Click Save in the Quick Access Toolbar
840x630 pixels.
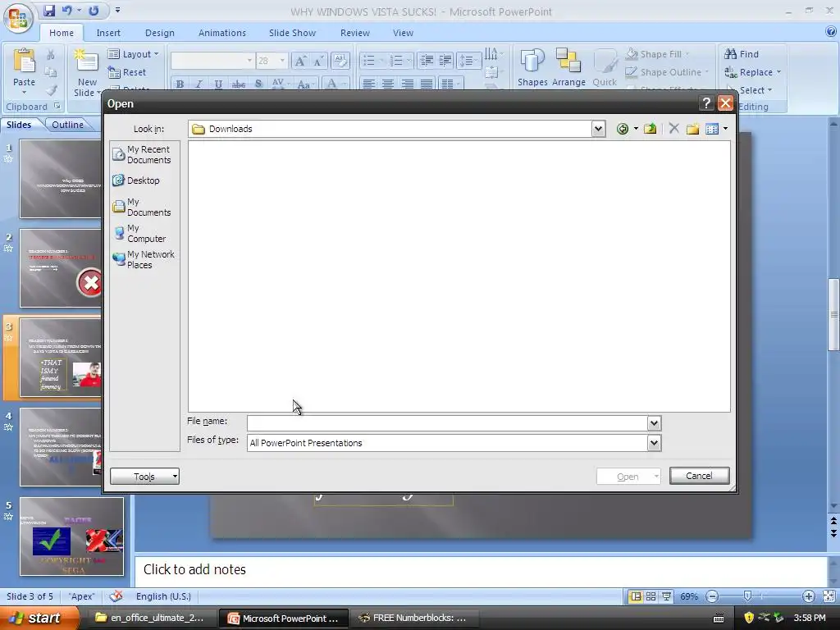pyautogui.click(x=49, y=10)
